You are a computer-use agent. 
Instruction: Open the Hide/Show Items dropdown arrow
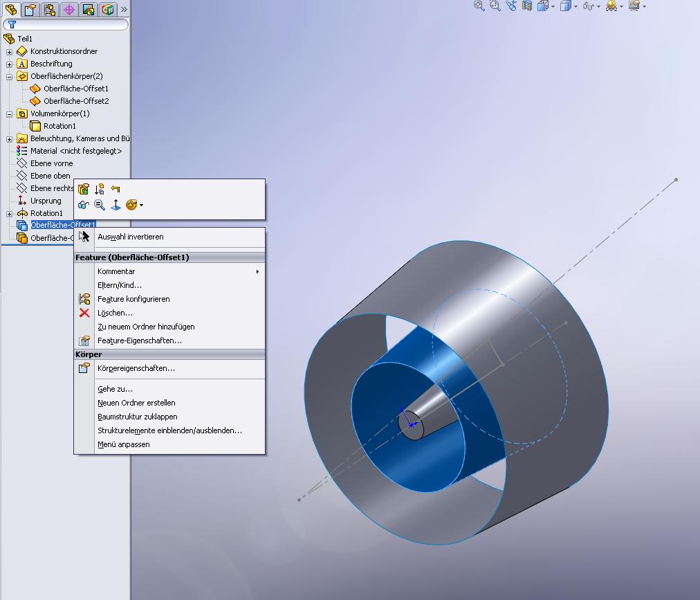[598, 6]
